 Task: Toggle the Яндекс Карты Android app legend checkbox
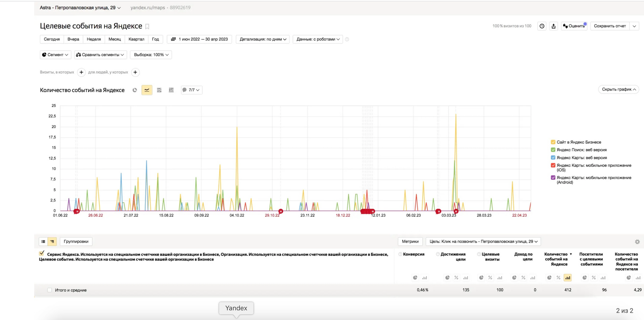click(x=553, y=178)
